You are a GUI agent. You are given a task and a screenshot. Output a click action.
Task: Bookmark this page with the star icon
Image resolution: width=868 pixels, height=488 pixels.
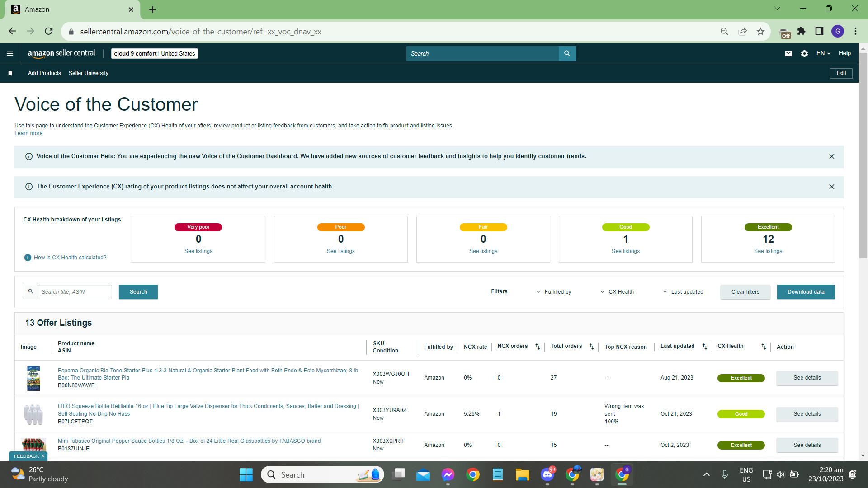pos(760,31)
